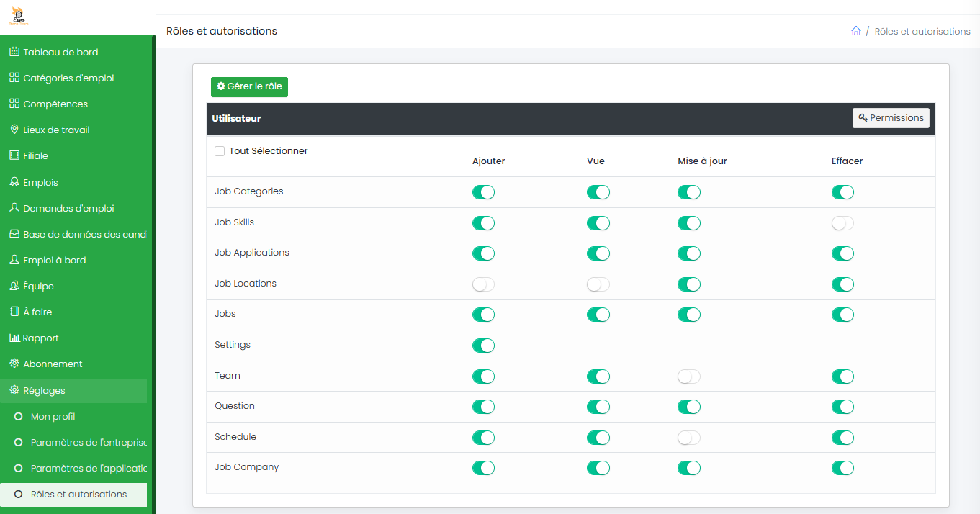Disable Vue toggle for Job Categories

click(598, 192)
